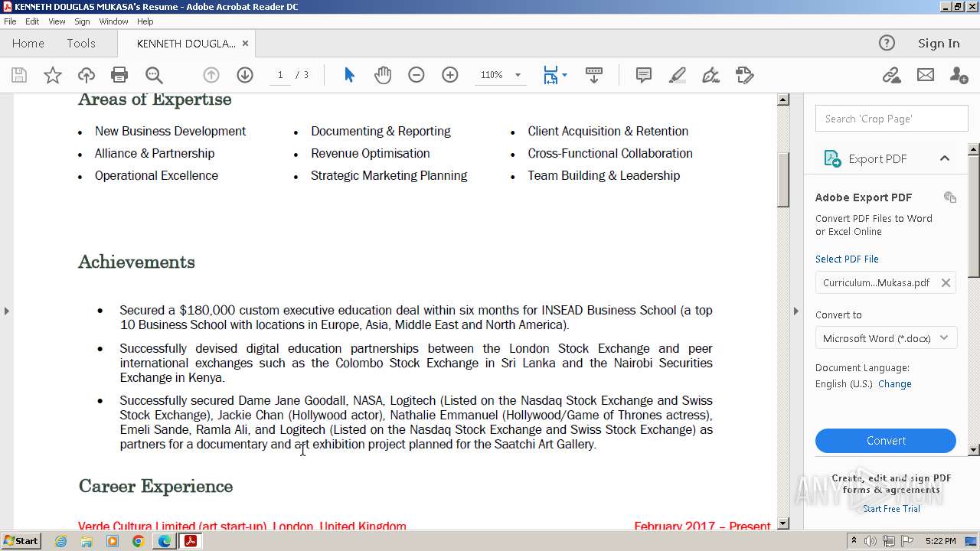Expand the left navigation pane arrow
Screen dimensions: 980x551
pos(7,311)
